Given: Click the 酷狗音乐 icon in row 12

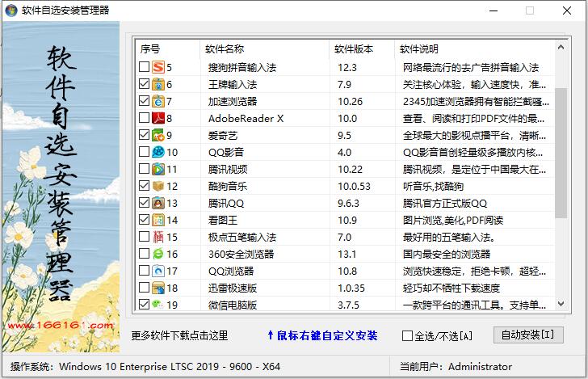Looking at the screenshot, I should pos(158,186).
